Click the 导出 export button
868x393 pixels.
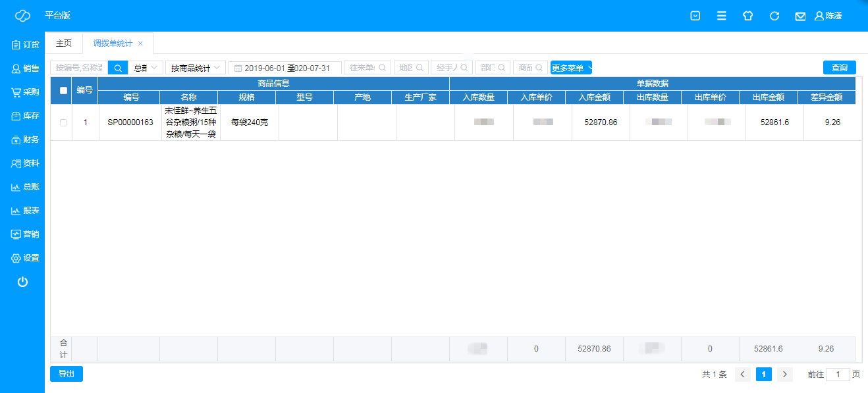[67, 374]
